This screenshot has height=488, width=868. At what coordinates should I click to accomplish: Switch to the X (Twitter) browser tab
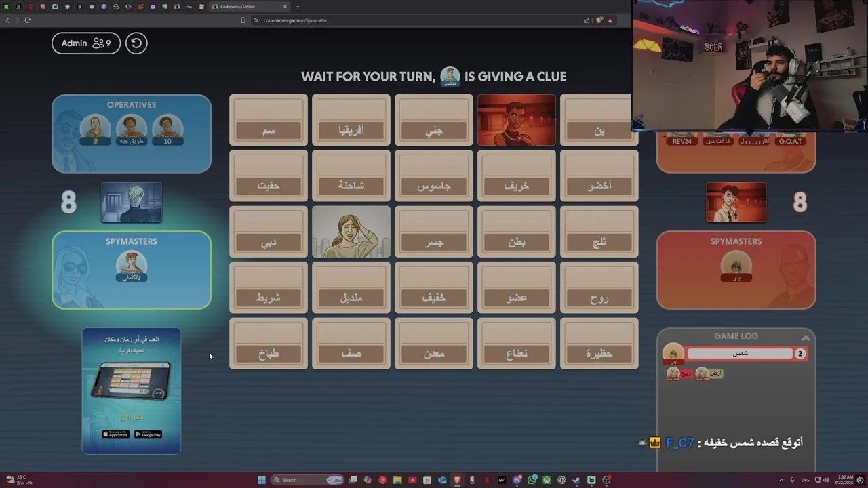(x=18, y=7)
